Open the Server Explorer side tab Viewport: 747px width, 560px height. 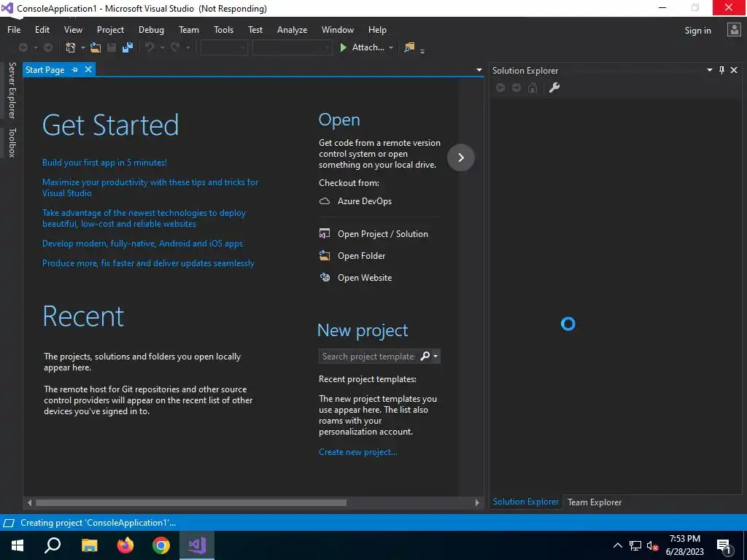coord(12,90)
